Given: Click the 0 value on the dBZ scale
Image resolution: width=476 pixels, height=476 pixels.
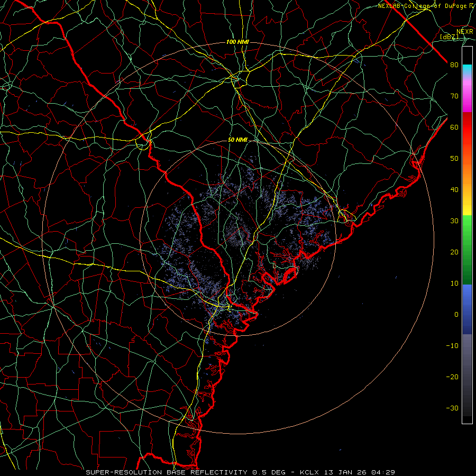Looking at the screenshot, I should [456, 315].
